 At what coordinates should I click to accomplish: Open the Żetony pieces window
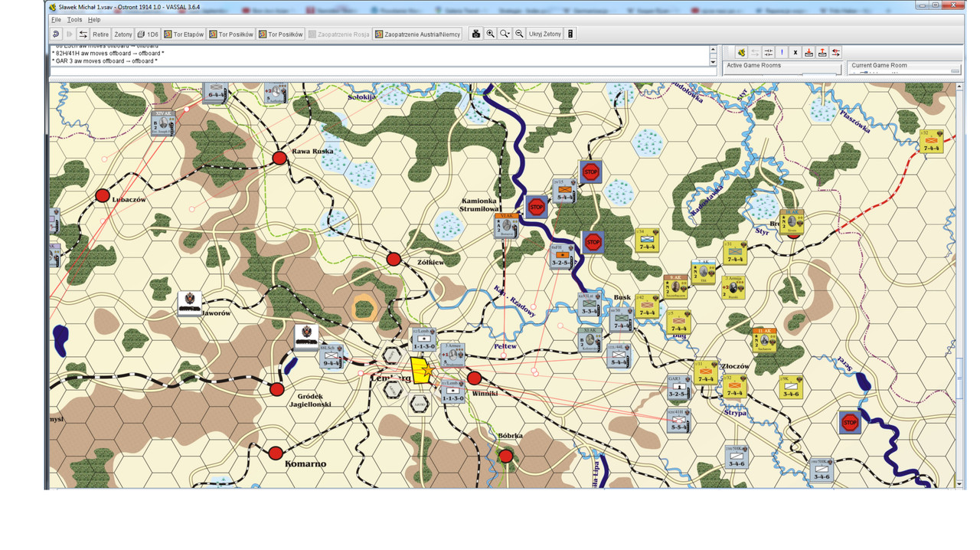123,34
